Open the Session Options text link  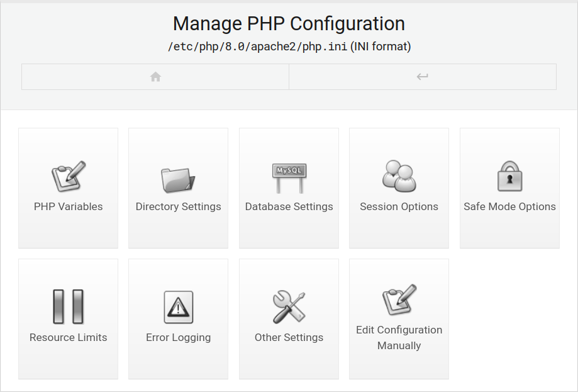[399, 206]
